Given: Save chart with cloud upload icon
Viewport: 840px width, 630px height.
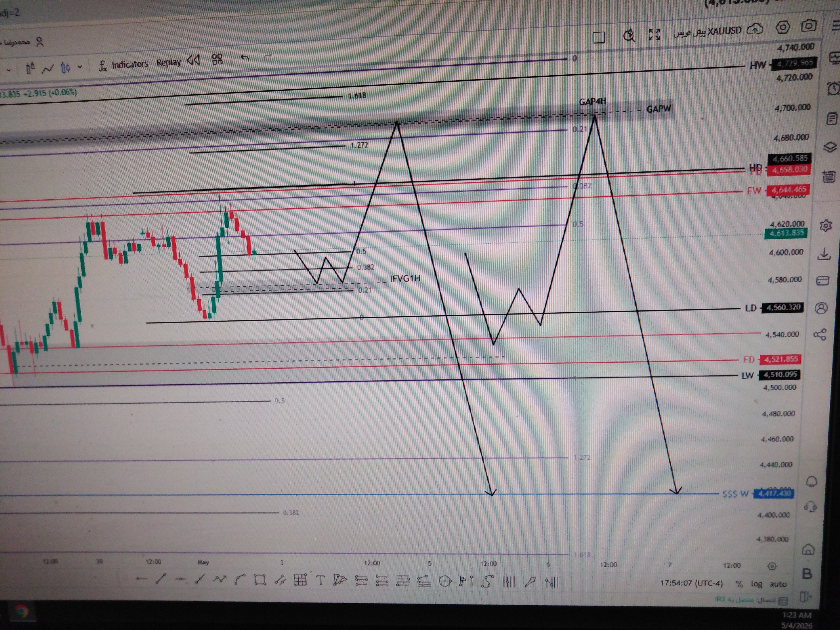Looking at the screenshot, I should [x=755, y=29].
